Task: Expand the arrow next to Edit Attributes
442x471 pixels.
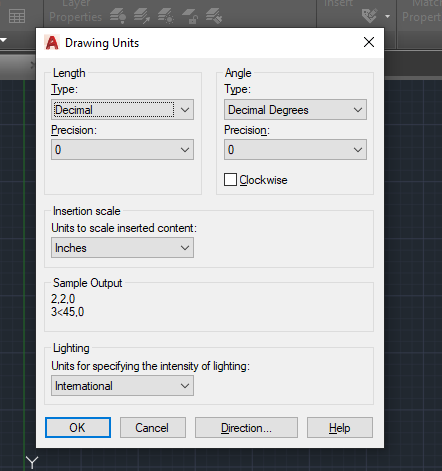Action: (x=387, y=16)
